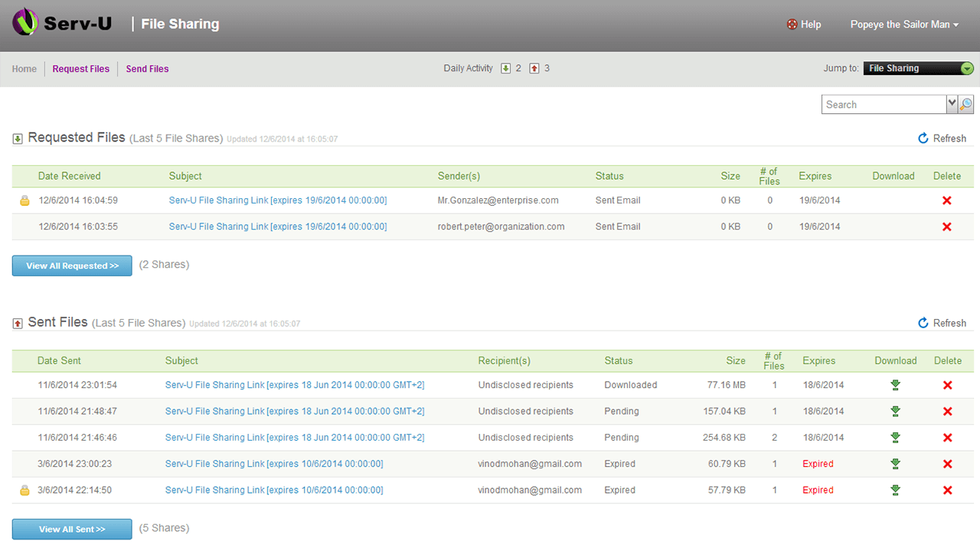Download the 157.04 KB sent share
The image size is (980, 554).
coord(895,411)
